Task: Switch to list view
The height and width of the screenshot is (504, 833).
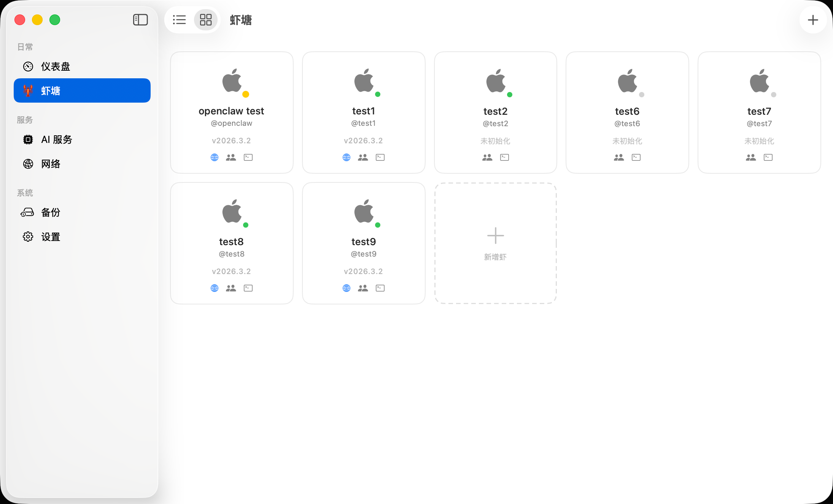Action: click(x=180, y=20)
